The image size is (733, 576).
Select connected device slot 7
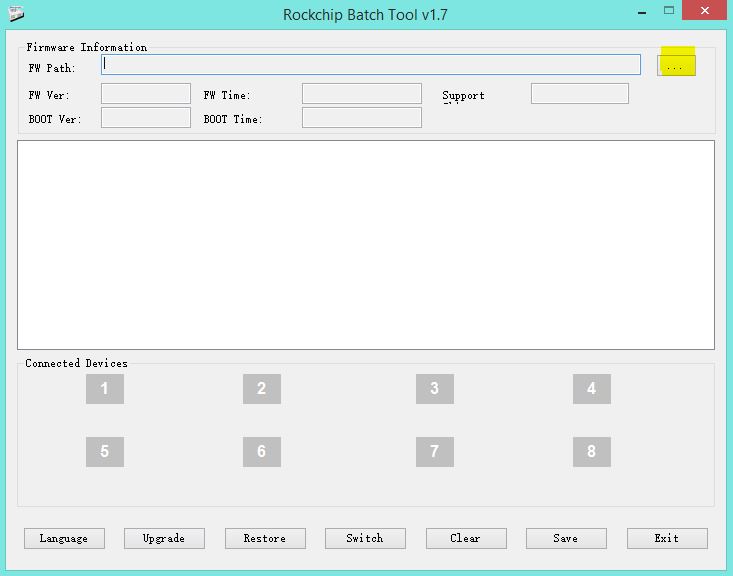click(435, 452)
